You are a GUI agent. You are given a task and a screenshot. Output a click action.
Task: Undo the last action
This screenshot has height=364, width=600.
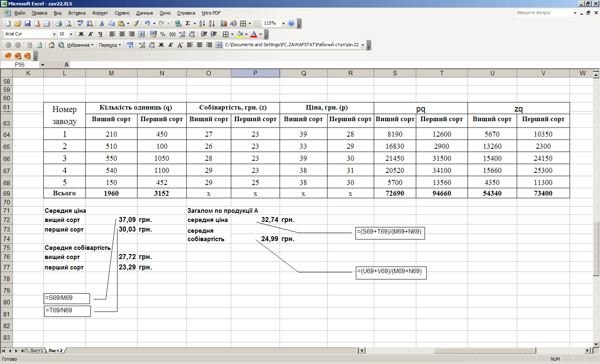click(x=147, y=23)
